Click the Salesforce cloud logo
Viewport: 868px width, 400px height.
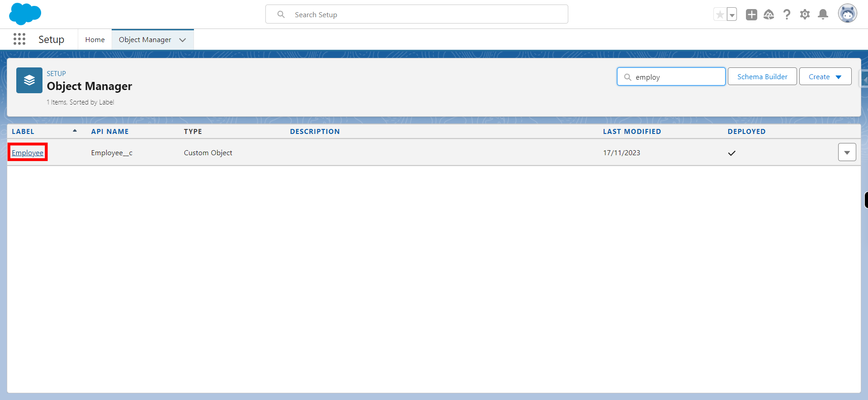(25, 14)
